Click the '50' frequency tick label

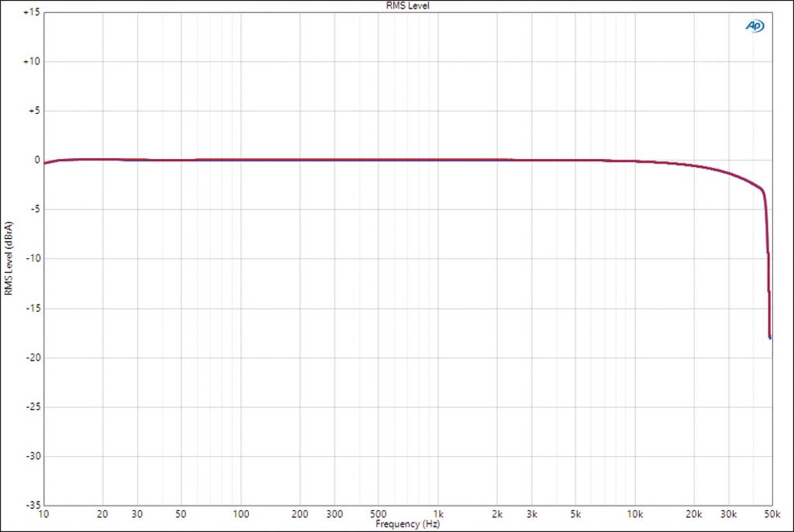pyautogui.click(x=181, y=514)
